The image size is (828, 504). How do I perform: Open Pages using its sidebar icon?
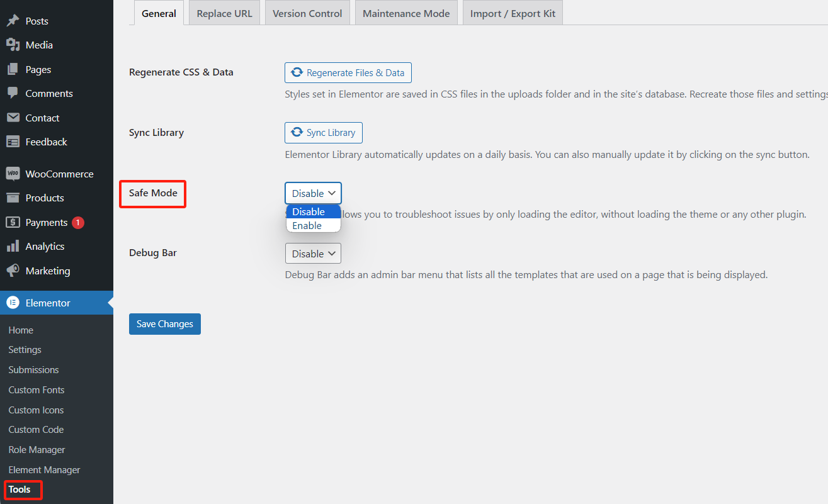pyautogui.click(x=14, y=69)
